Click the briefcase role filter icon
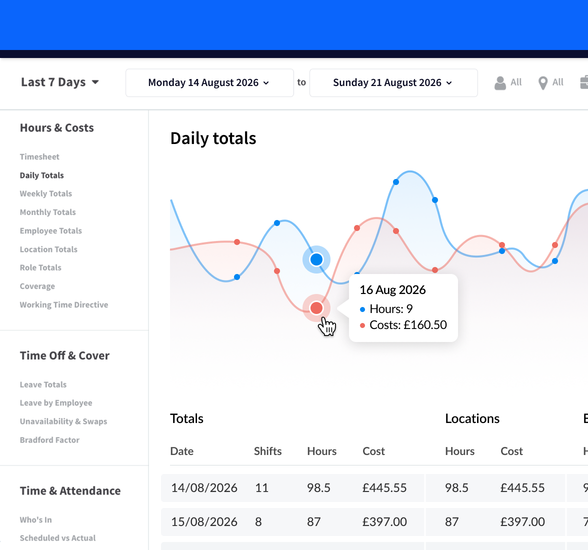The width and height of the screenshot is (588, 550). pos(584,82)
